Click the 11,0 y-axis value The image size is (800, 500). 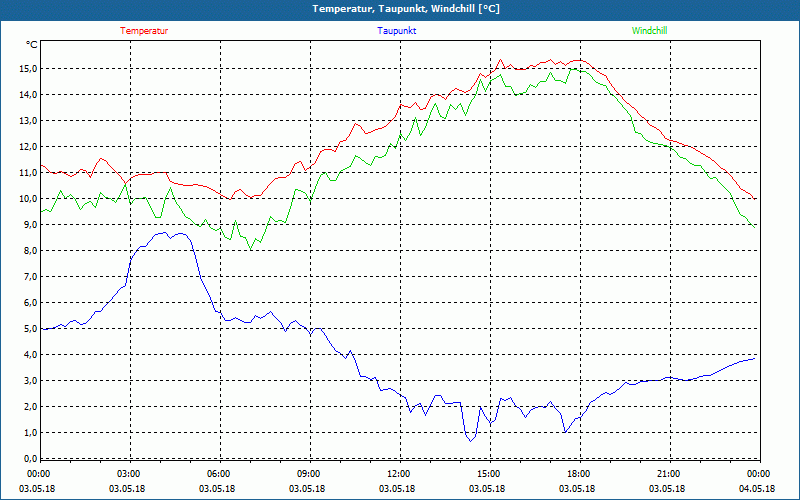(28, 173)
